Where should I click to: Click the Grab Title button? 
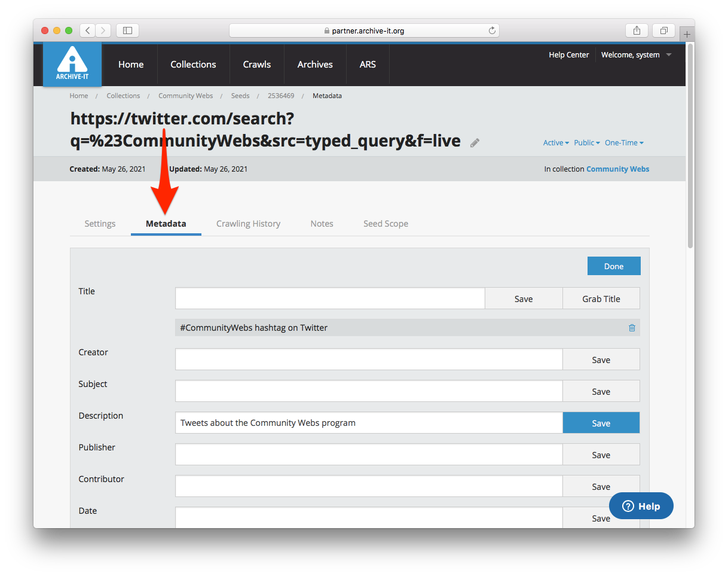coord(601,298)
